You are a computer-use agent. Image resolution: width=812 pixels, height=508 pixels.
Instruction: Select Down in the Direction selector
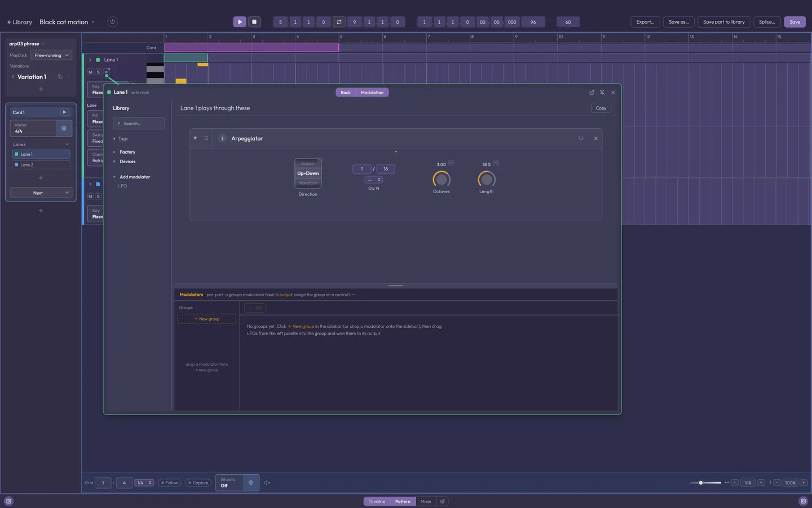tap(308, 164)
